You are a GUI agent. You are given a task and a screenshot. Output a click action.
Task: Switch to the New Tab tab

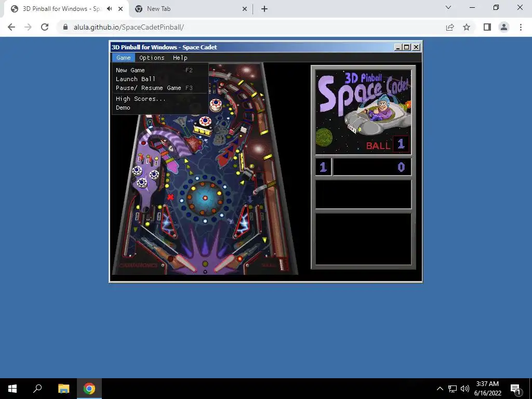click(191, 9)
